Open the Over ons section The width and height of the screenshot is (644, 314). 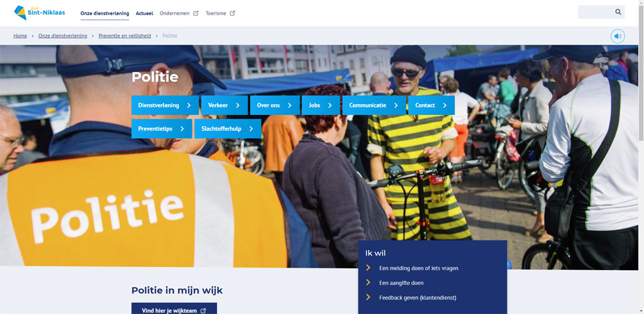[275, 106]
